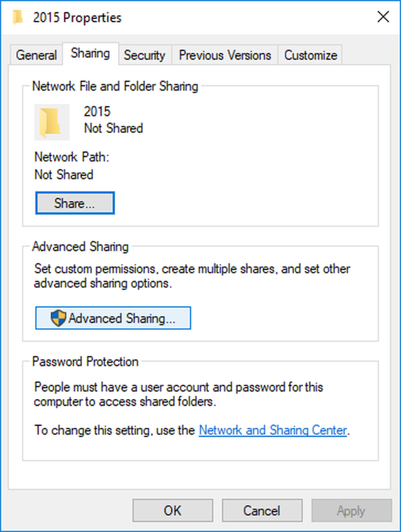Select the Sharing tab
The height and width of the screenshot is (532, 401).
coord(90,54)
